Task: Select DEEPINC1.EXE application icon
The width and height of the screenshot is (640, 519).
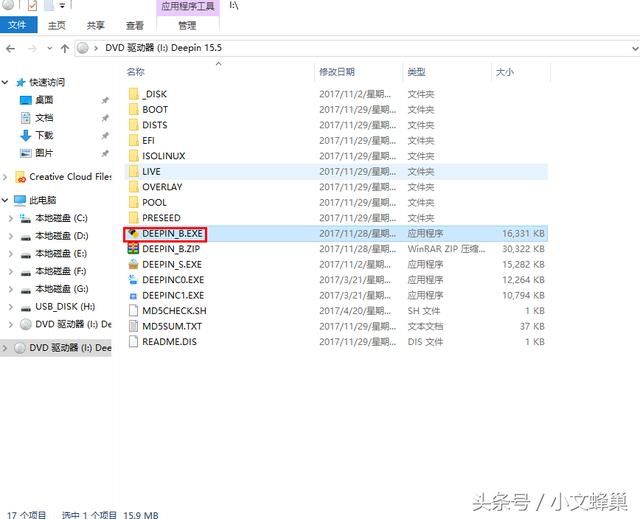Action: [x=133, y=296]
